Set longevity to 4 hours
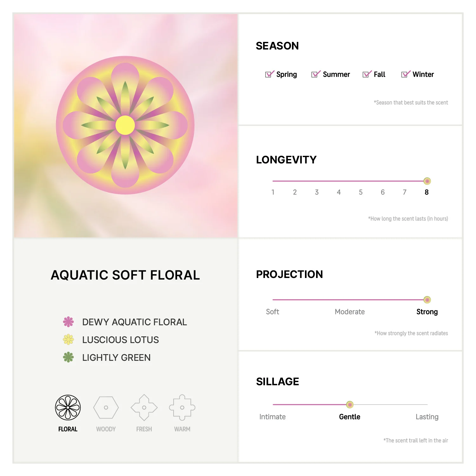Screen dimensions: 476x476 339,181
